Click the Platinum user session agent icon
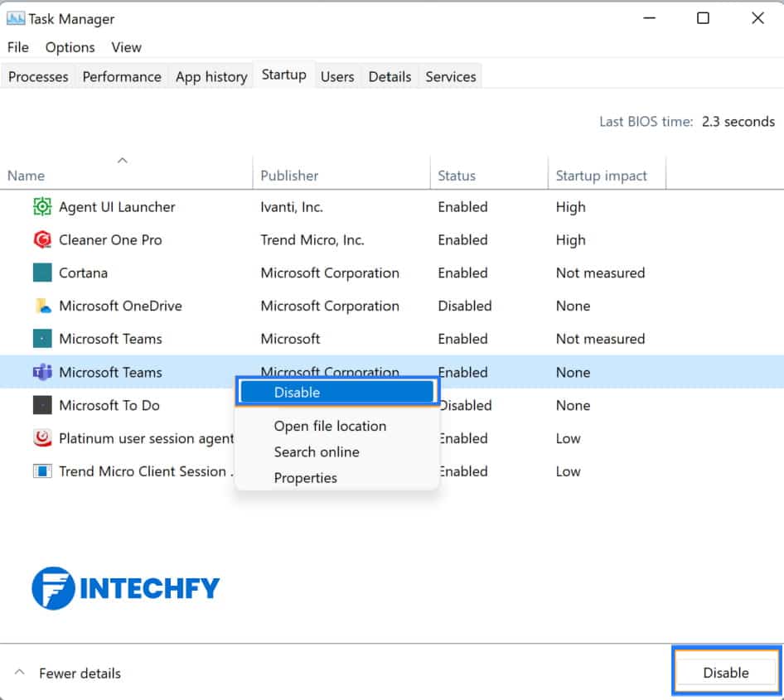 coord(42,438)
